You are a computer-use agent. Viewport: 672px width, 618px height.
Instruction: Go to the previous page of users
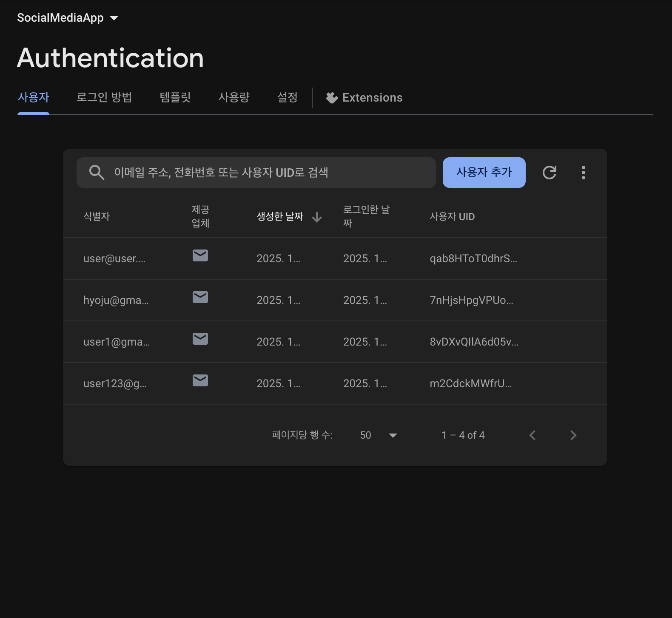(532, 435)
